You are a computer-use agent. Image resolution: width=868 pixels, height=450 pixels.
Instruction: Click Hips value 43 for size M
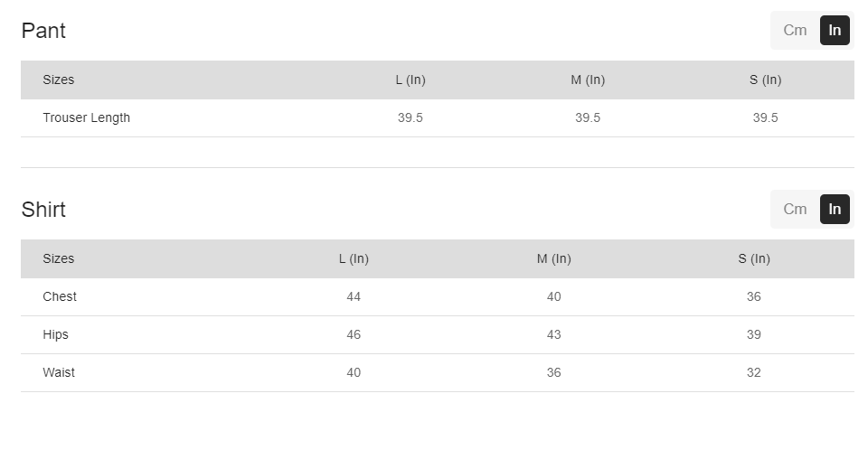pyautogui.click(x=553, y=334)
